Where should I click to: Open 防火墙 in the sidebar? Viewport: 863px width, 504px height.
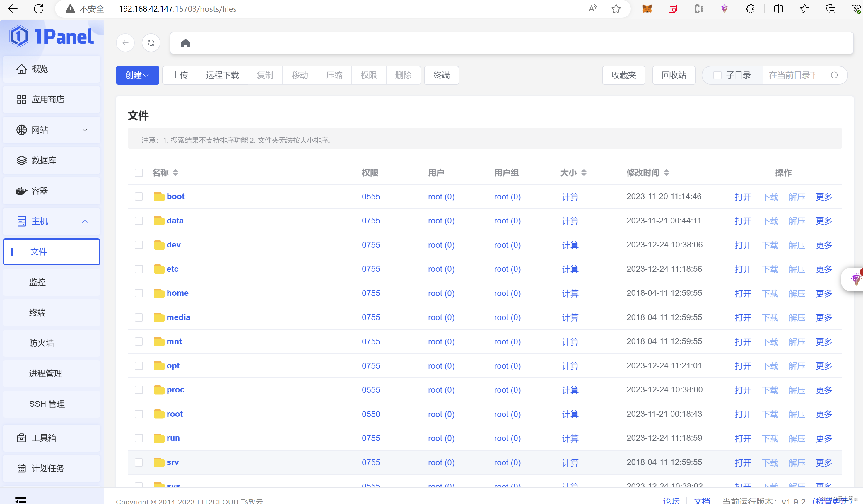[42, 343]
